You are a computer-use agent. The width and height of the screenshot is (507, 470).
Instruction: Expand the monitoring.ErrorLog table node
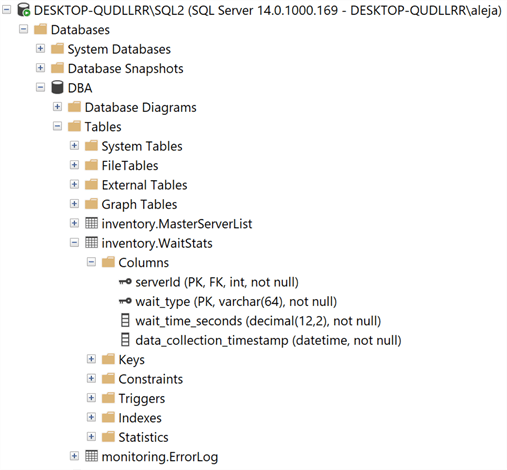click(x=74, y=456)
